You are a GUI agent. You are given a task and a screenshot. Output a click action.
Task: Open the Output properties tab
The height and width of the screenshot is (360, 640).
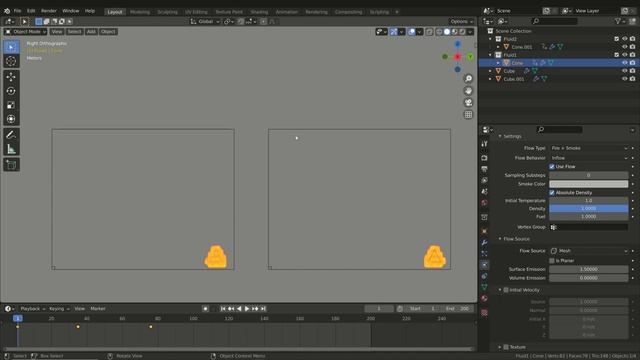click(x=484, y=169)
